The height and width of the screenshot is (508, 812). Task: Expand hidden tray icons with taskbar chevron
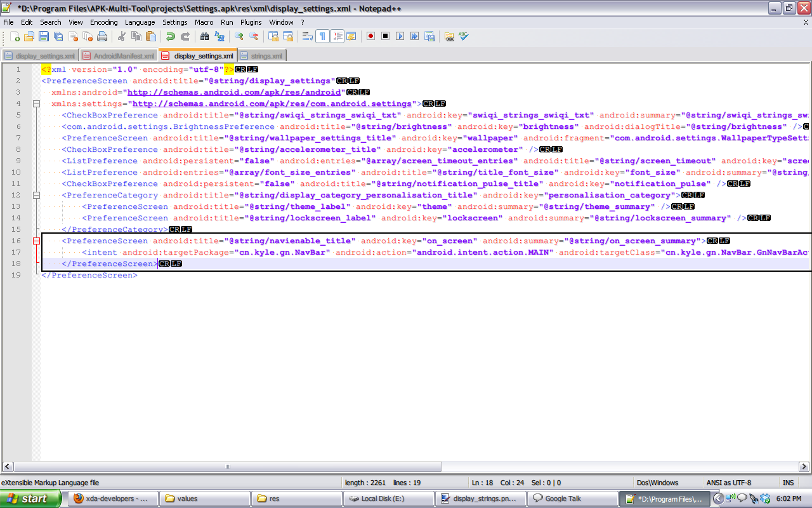pyautogui.click(x=718, y=498)
